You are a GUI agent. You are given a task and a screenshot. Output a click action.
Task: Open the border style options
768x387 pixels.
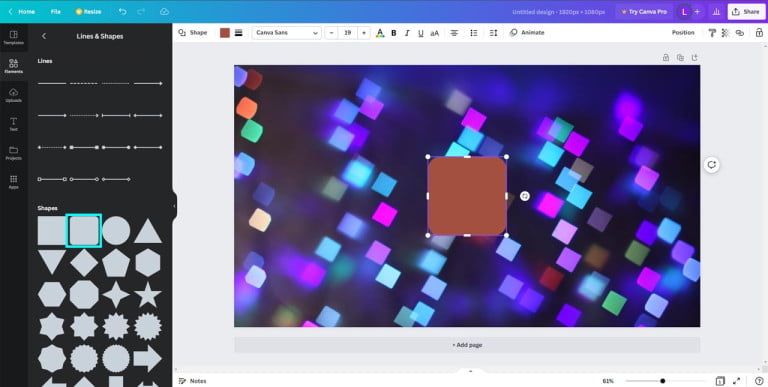pyautogui.click(x=239, y=33)
